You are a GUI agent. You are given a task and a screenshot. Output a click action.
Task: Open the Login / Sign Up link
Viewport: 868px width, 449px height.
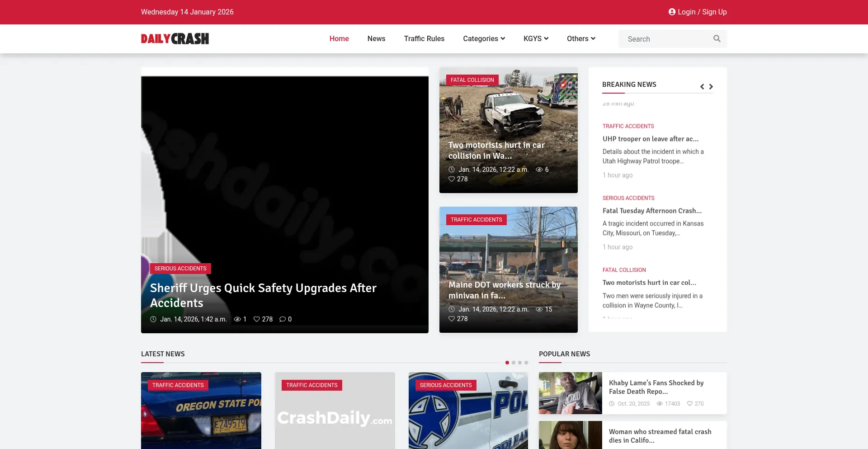pos(701,12)
